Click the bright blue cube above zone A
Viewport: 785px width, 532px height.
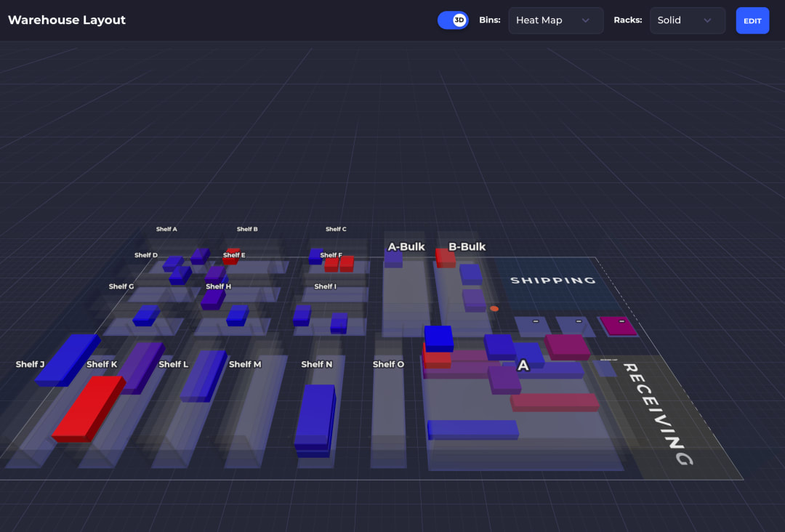pos(438,339)
